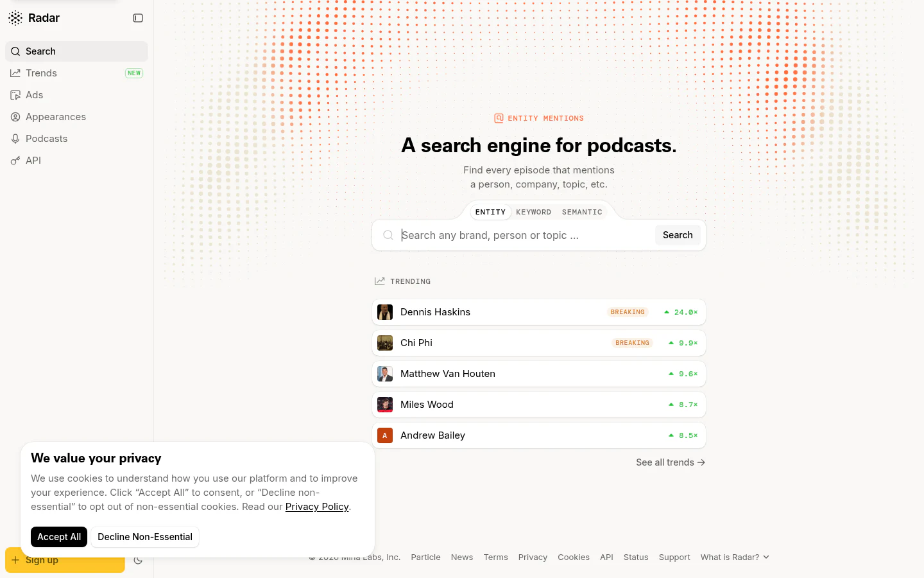Open Podcasts in the sidebar

pyautogui.click(x=76, y=139)
